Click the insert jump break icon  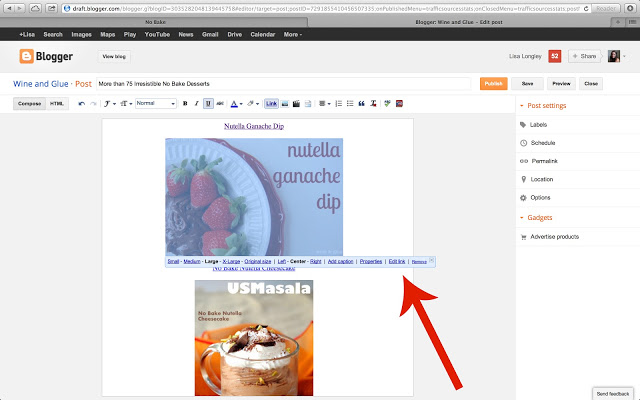pos(308,104)
